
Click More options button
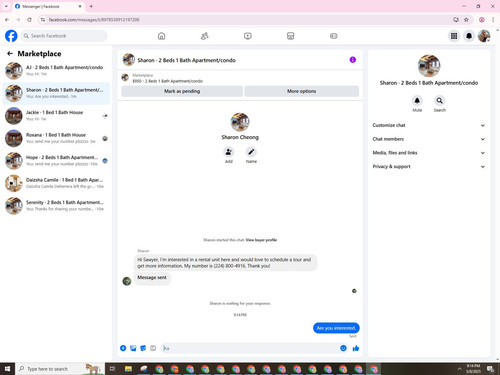tap(302, 91)
